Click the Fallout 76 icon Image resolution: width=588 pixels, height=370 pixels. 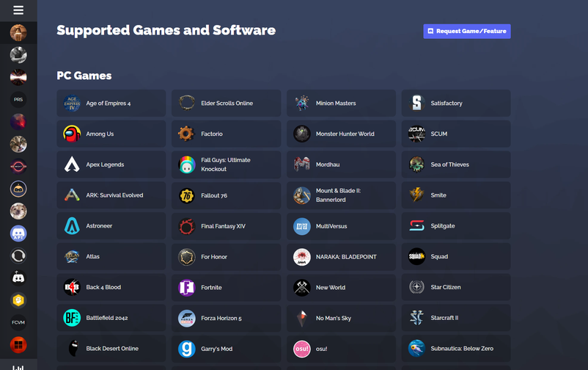pos(187,195)
